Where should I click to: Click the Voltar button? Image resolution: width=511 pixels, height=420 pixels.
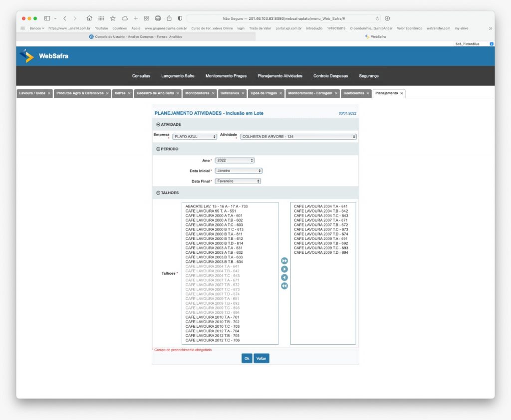click(x=261, y=359)
